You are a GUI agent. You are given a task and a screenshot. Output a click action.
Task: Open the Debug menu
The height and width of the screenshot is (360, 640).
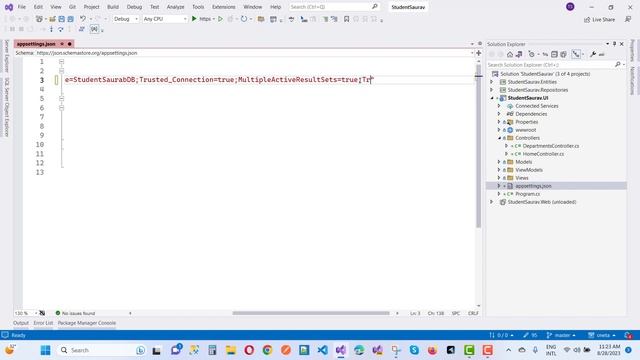[x=134, y=7]
